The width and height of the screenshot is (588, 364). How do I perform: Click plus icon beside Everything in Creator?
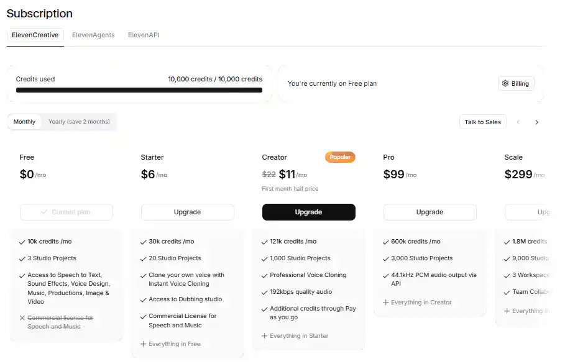click(385, 302)
